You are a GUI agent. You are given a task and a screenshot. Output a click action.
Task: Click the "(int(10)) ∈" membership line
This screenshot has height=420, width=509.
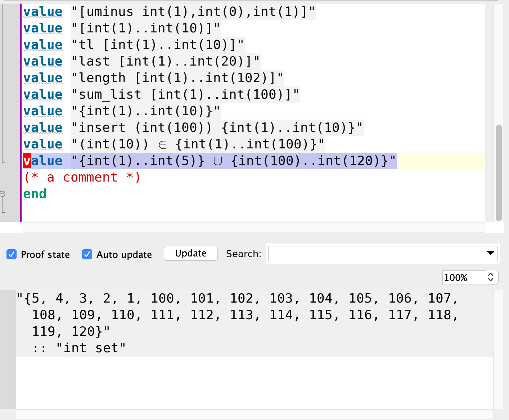tap(174, 144)
